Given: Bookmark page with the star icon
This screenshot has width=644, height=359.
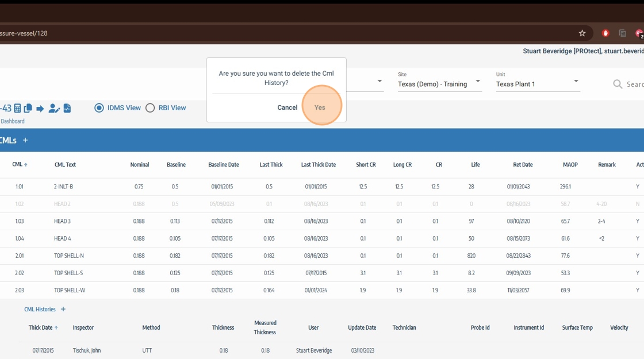Looking at the screenshot, I should coord(582,33).
